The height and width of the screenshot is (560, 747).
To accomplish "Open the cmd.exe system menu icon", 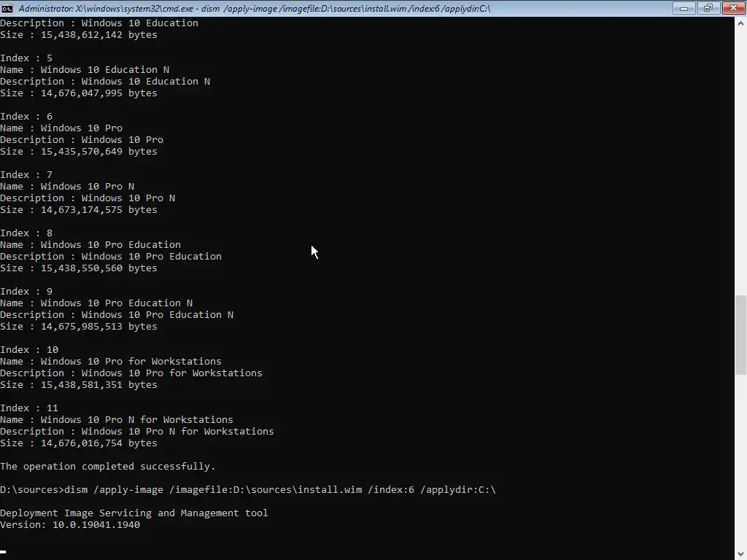I will 7,8.
